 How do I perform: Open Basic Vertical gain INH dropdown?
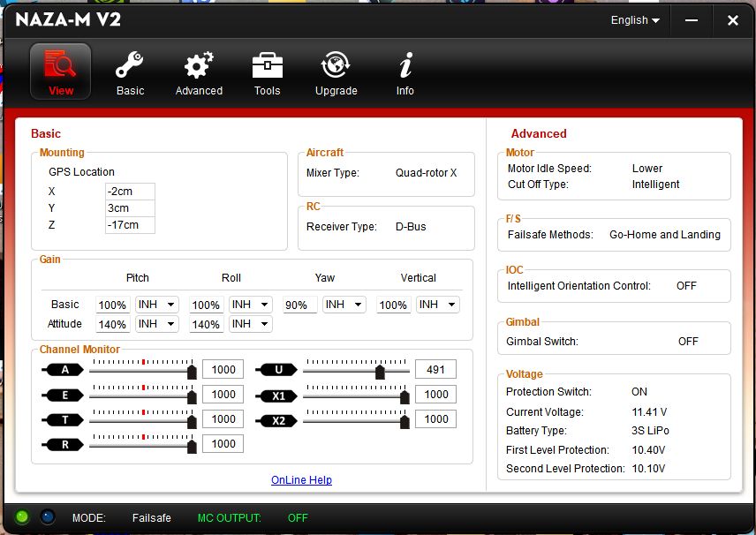pos(438,305)
